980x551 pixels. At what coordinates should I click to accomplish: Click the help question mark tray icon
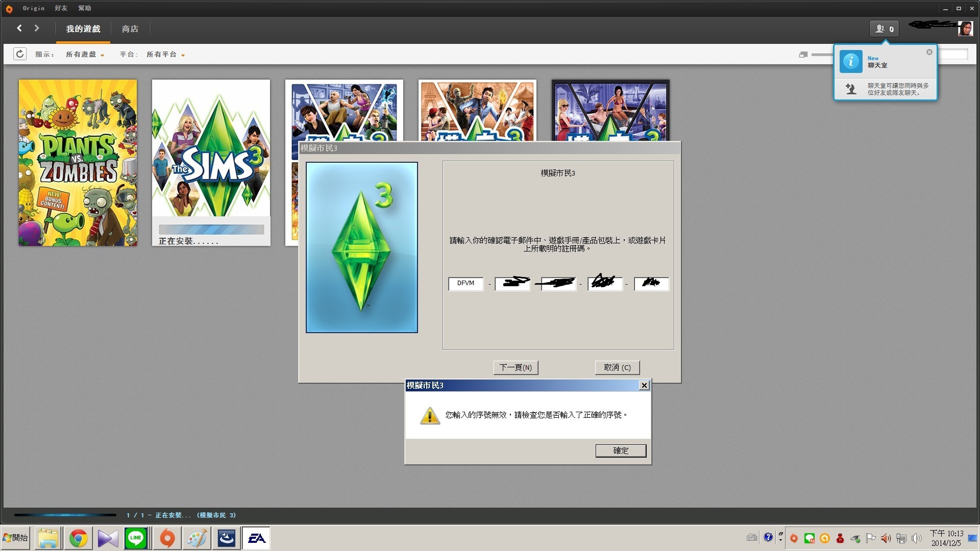click(768, 537)
